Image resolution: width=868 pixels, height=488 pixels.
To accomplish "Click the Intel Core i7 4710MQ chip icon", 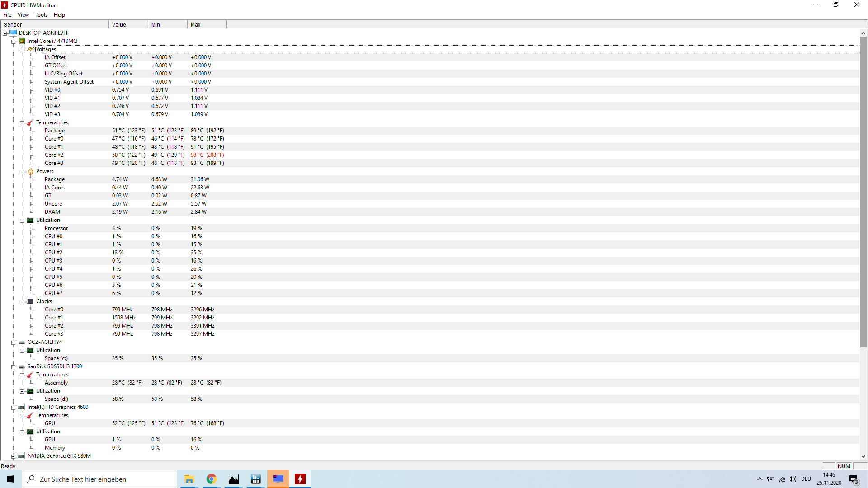I will [22, 41].
